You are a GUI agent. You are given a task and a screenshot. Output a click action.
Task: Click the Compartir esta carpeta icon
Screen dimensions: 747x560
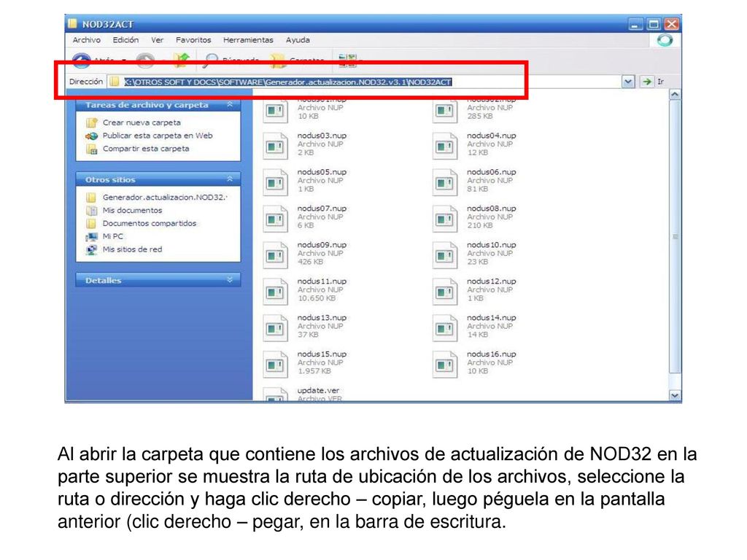click(x=91, y=149)
